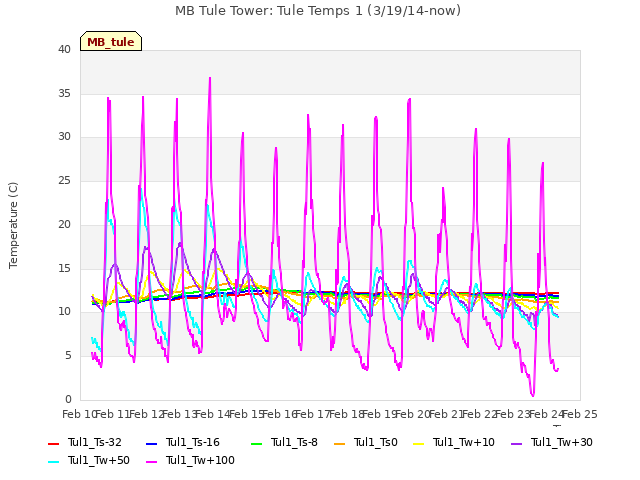640x480 pixels.
Task: Click the Feb 22 x-axis tick label
Action: 479,414
